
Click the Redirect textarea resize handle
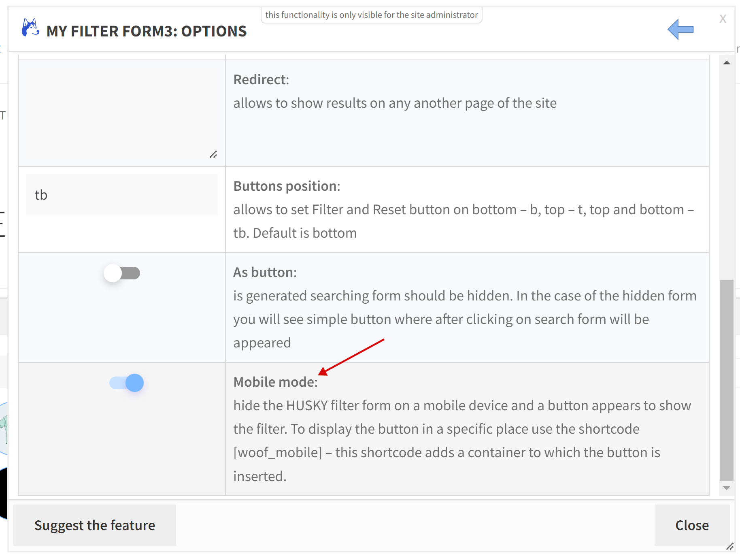[213, 154]
